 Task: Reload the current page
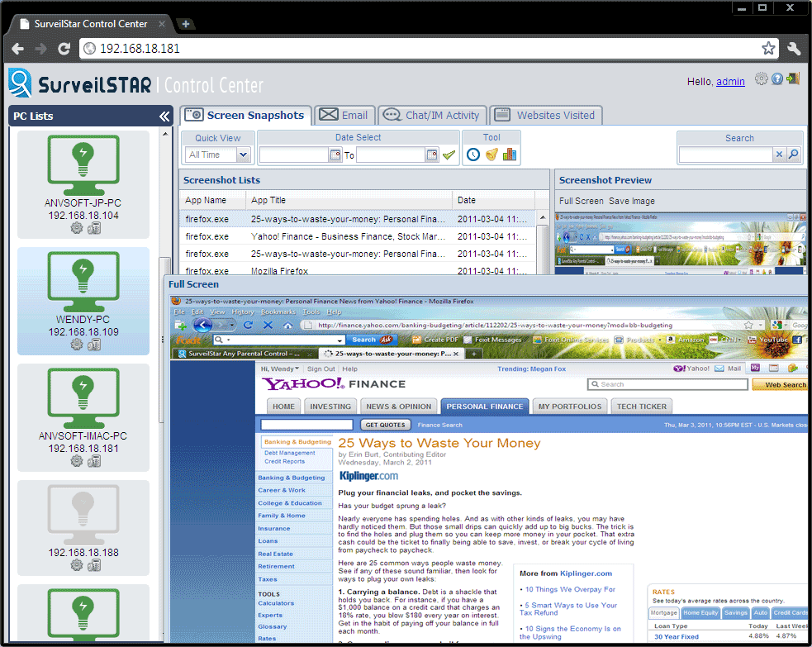point(64,49)
